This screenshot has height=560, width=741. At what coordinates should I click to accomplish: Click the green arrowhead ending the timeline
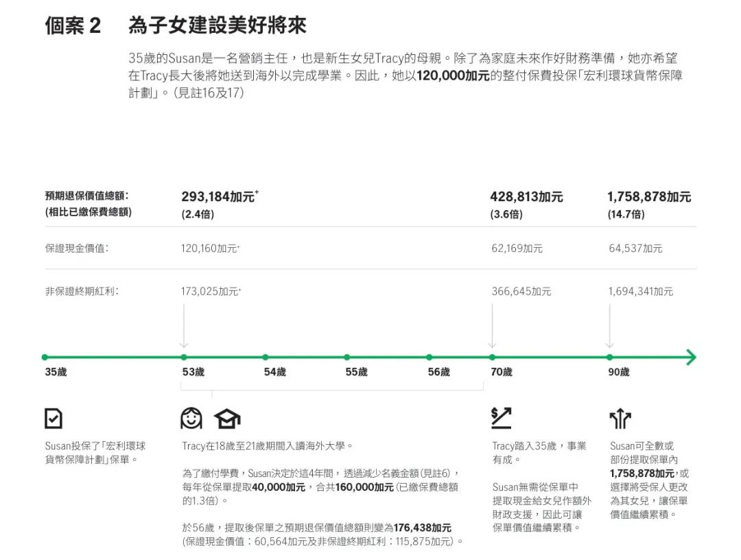(690, 358)
